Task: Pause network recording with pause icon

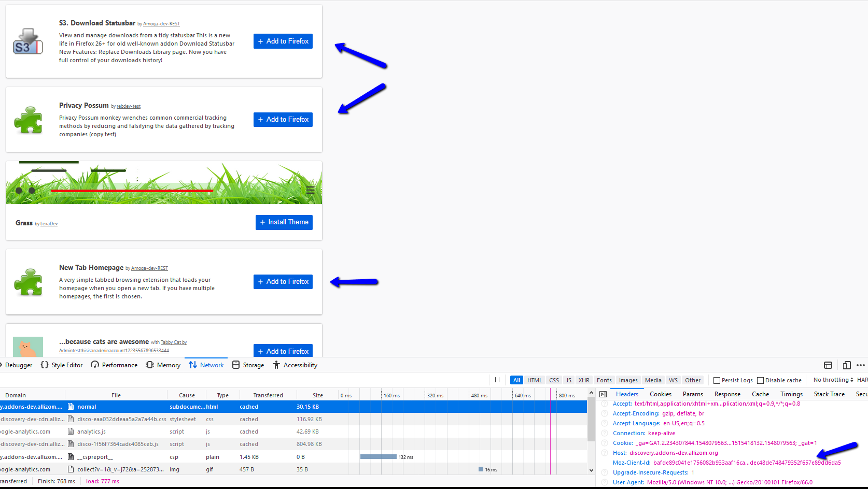Action: pyautogui.click(x=497, y=380)
